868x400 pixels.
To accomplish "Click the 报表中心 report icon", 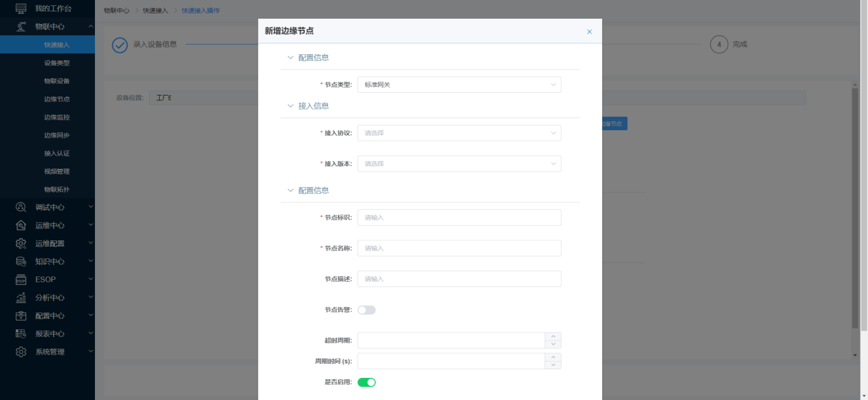I will (x=21, y=334).
